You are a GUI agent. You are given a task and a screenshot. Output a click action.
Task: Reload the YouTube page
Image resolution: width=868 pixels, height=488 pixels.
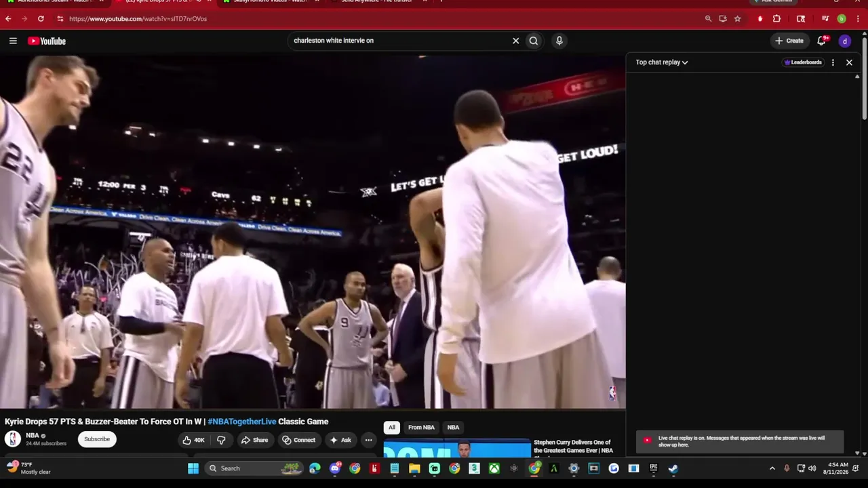(x=41, y=19)
